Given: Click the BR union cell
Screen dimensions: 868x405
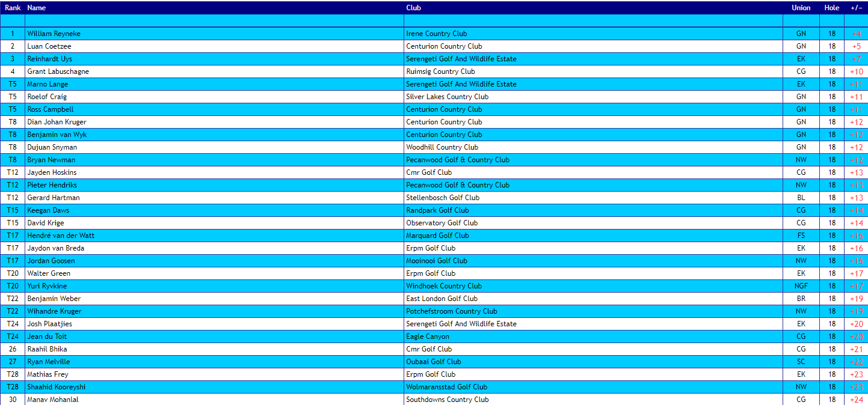Looking at the screenshot, I should 801,299.
